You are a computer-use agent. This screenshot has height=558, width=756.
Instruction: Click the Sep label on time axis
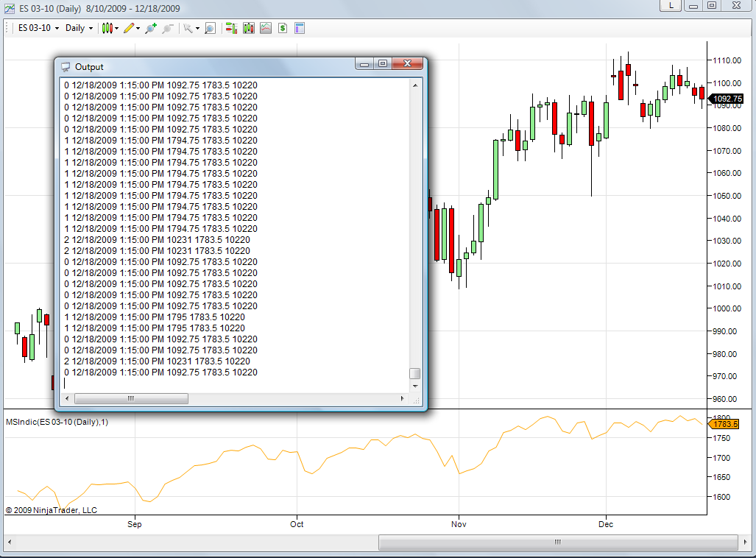135,524
